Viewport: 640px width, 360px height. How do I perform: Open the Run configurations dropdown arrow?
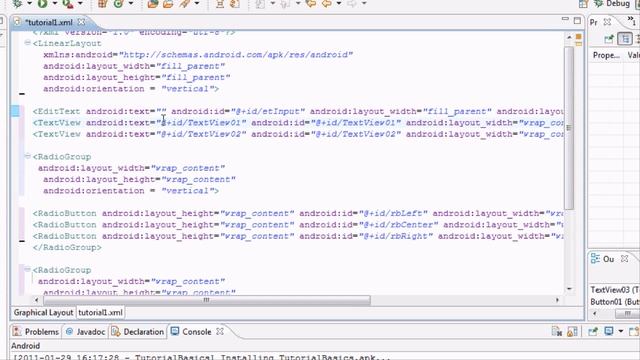tap(54, 4)
